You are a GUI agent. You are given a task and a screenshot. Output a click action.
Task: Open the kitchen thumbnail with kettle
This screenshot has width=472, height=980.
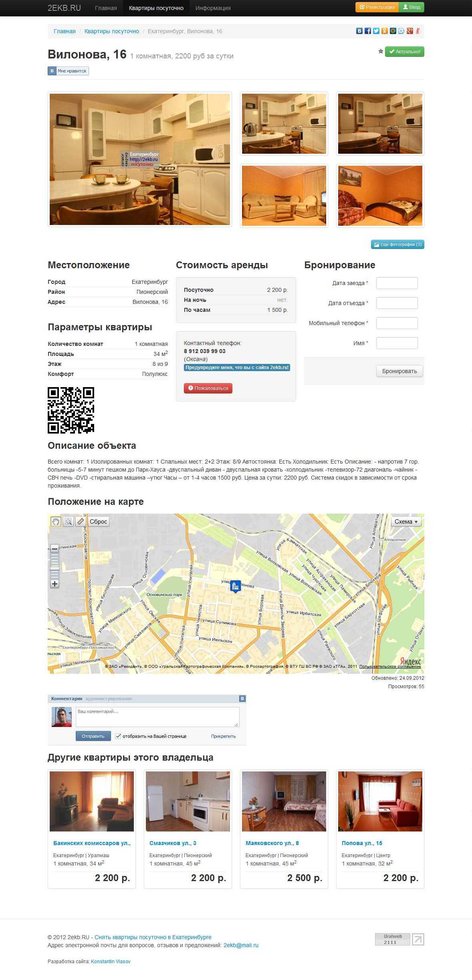pyautogui.click(x=284, y=124)
